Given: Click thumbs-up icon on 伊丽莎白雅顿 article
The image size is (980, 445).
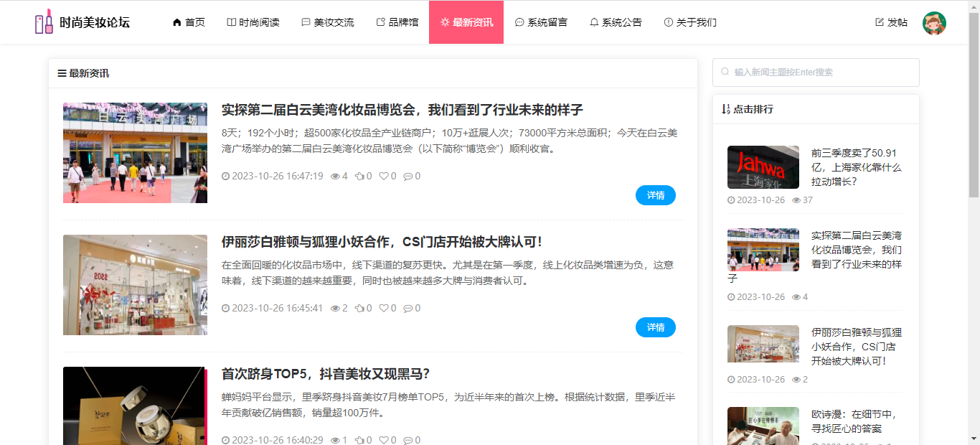Looking at the screenshot, I should 359,308.
